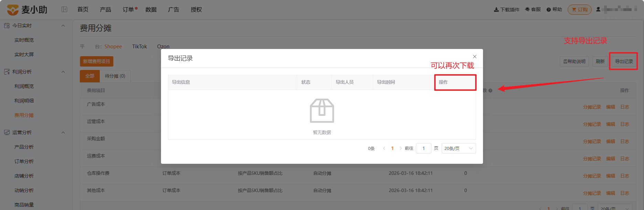644x210 pixels.
Task: Open the 数据 top menu
Action: [x=151, y=10]
